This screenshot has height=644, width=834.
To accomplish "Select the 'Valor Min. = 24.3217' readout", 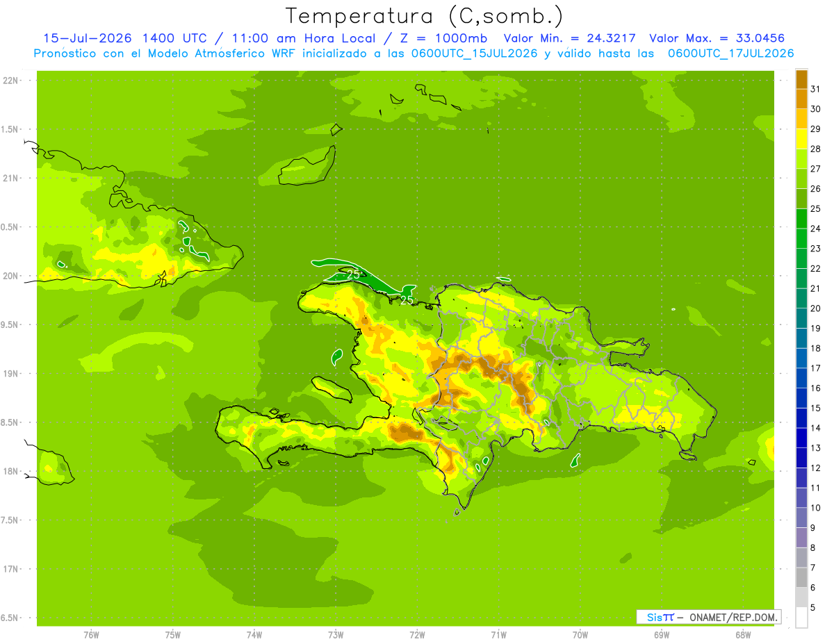I will pyautogui.click(x=569, y=38).
